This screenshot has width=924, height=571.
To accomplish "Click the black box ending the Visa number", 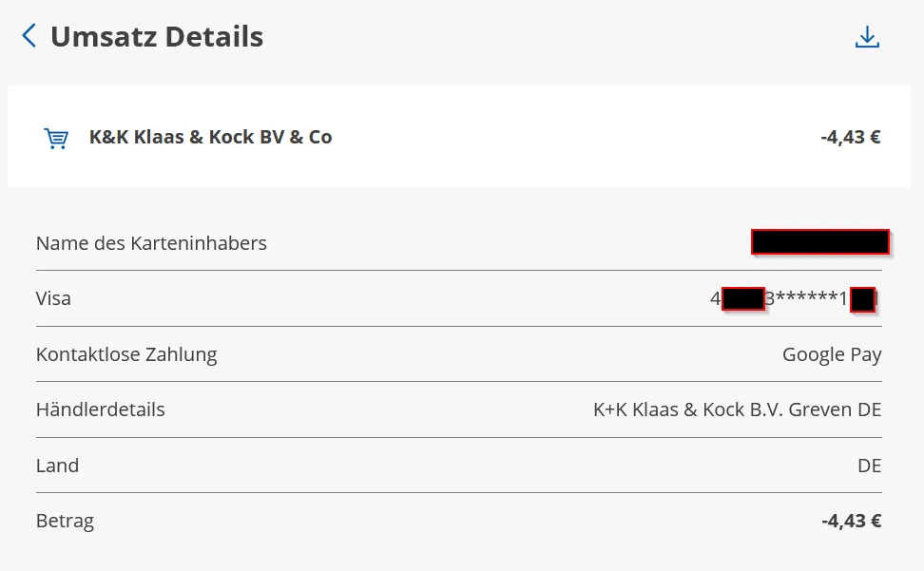I will point(862,299).
